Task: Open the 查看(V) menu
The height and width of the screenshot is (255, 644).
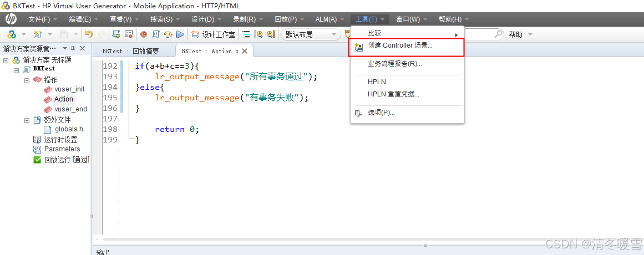Action: coord(124,19)
